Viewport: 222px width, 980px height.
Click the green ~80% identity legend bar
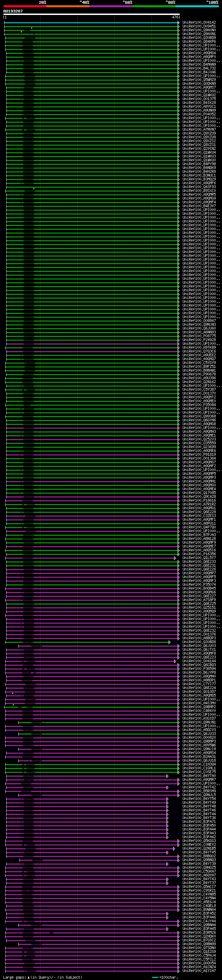click(154, 6)
